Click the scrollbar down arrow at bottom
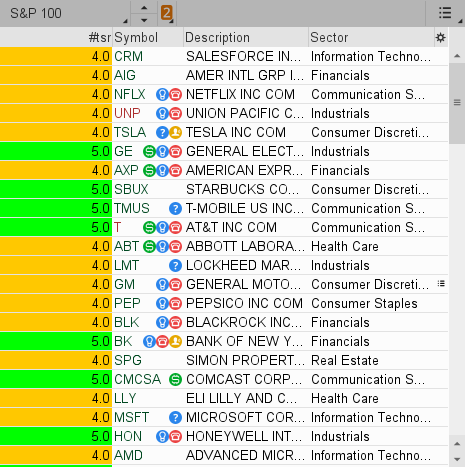 [457, 460]
